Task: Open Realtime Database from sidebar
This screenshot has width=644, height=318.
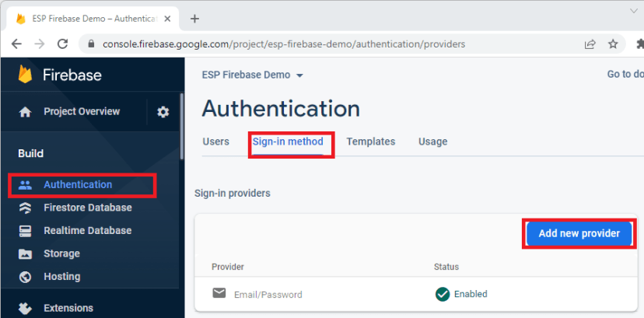Action: [x=87, y=230]
